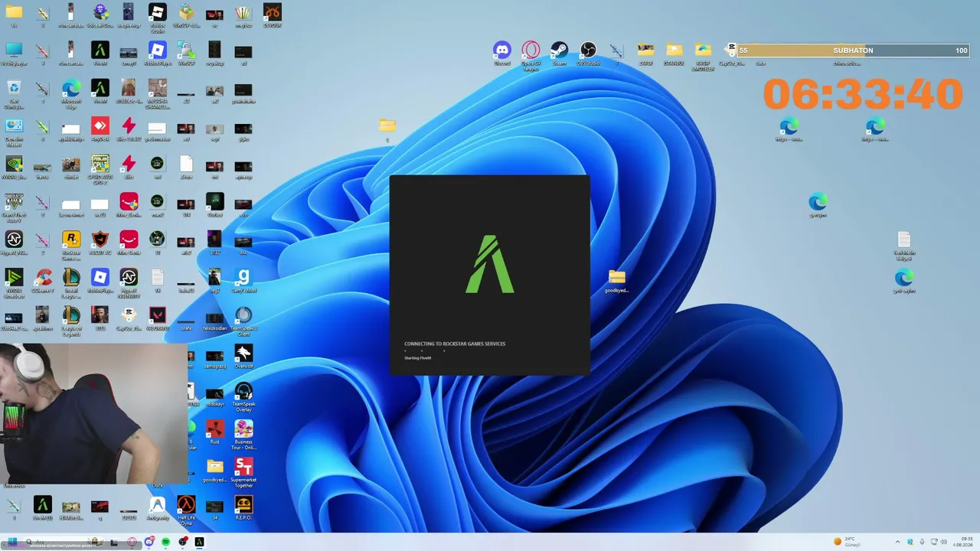This screenshot has height=551, width=980.
Task: Click the green FiveM logo in splash window
Action: tap(490, 264)
